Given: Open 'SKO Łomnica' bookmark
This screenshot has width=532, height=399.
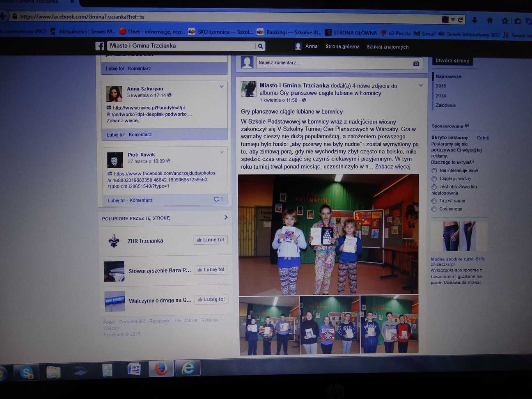Looking at the screenshot, I should click(x=221, y=32).
